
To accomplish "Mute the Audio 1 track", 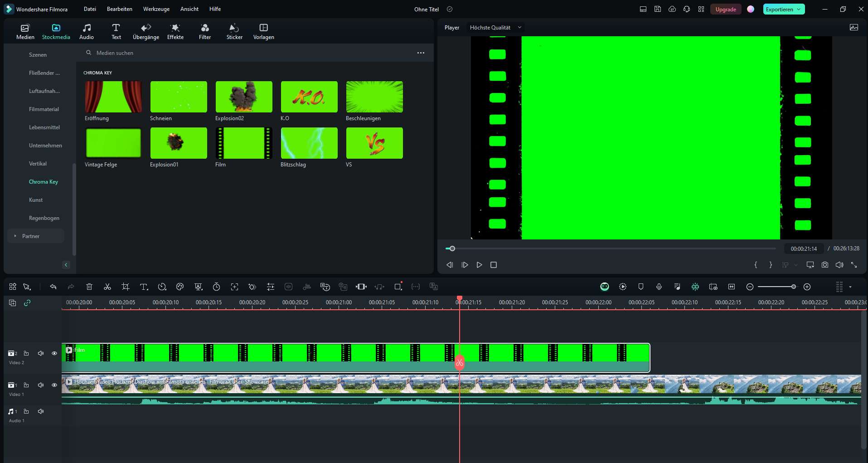I will 41,411.
